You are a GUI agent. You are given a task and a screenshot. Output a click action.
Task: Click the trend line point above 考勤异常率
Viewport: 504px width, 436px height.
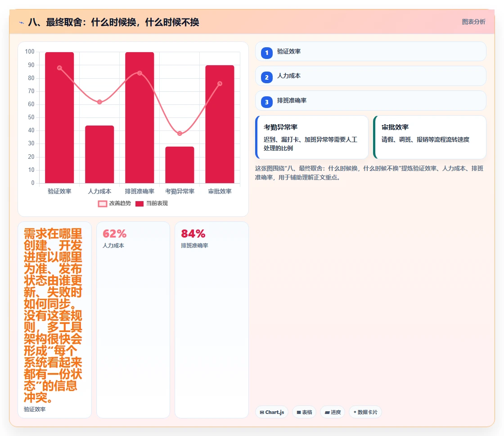point(180,133)
